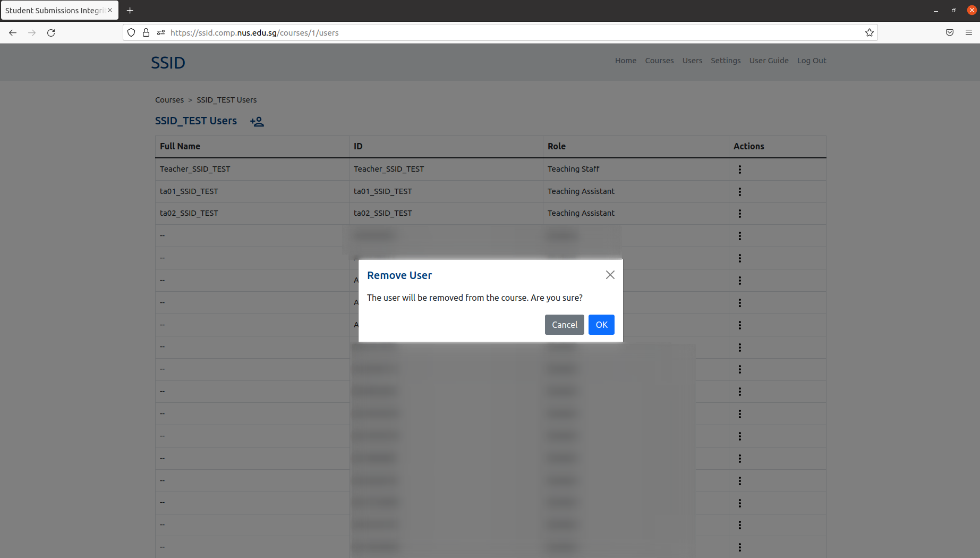980x558 pixels.
Task: Confirm removal by pressing OK
Action: tap(601, 325)
